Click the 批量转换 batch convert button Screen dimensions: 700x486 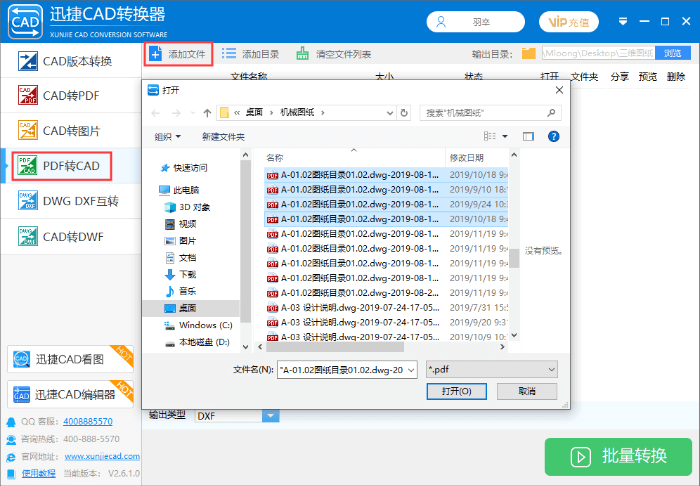618,457
